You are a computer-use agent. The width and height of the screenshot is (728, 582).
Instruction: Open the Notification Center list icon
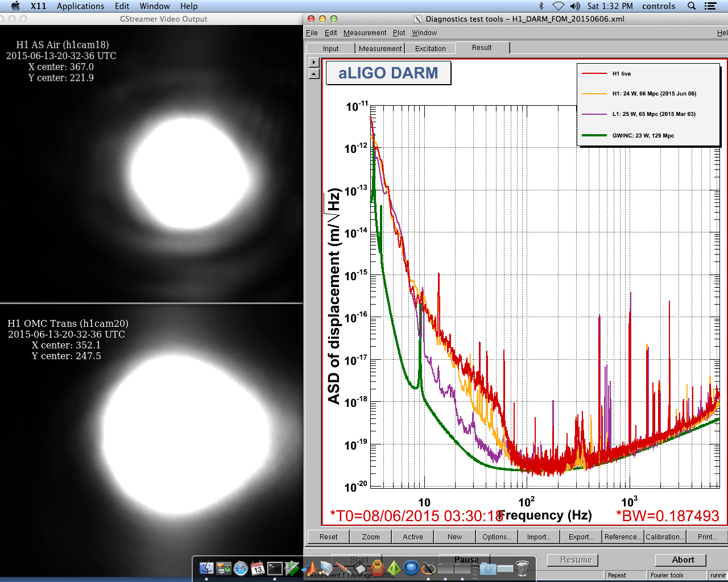(710, 6)
